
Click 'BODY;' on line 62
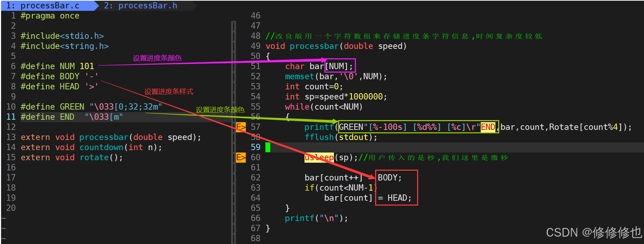[390, 178]
